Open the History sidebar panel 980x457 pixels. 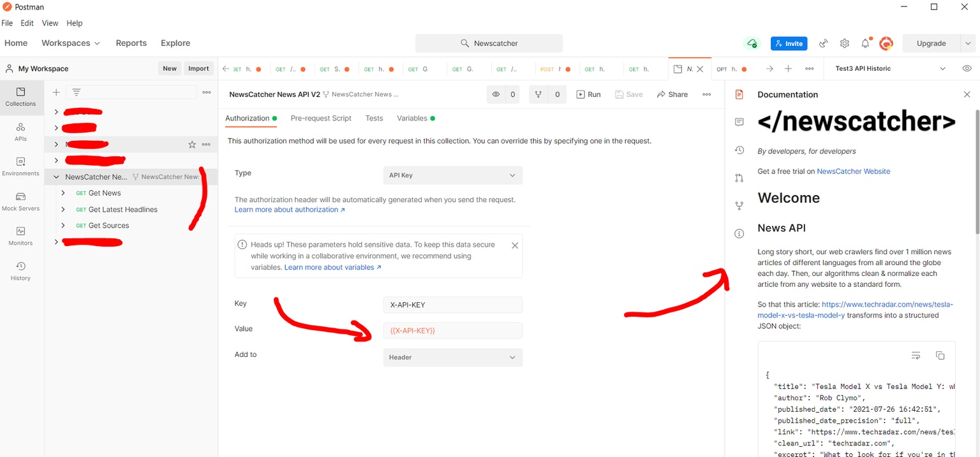(x=20, y=272)
